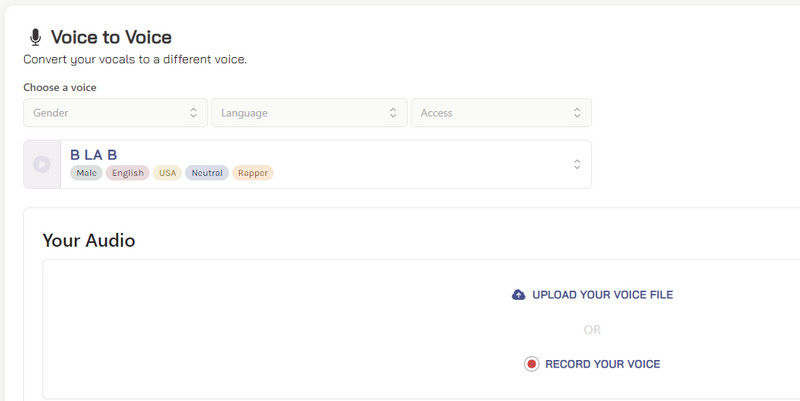
Task: Click the Rapper tag
Action: (x=253, y=173)
